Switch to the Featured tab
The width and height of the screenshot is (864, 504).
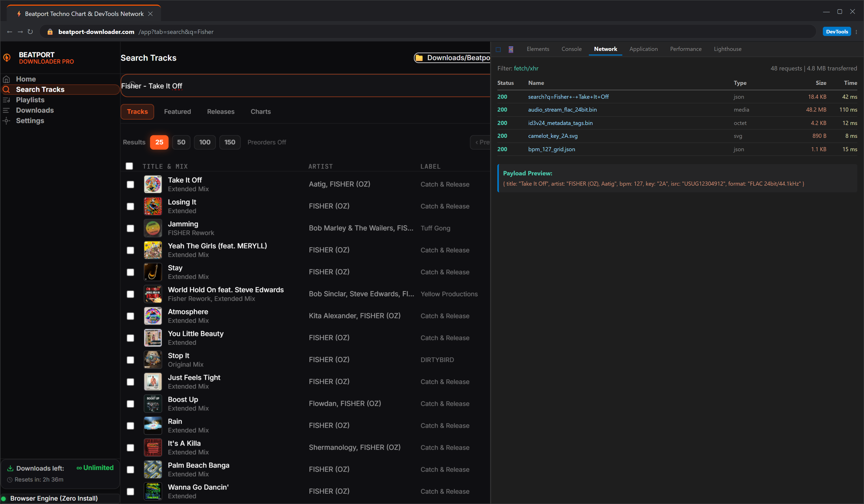[177, 112]
